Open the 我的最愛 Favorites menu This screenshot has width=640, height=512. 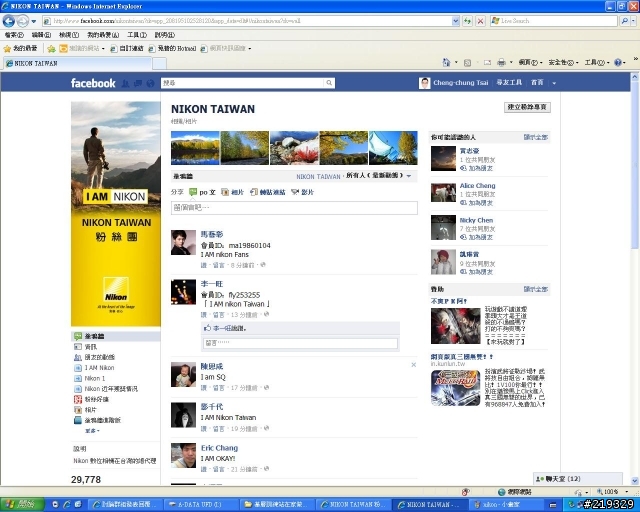103,35
